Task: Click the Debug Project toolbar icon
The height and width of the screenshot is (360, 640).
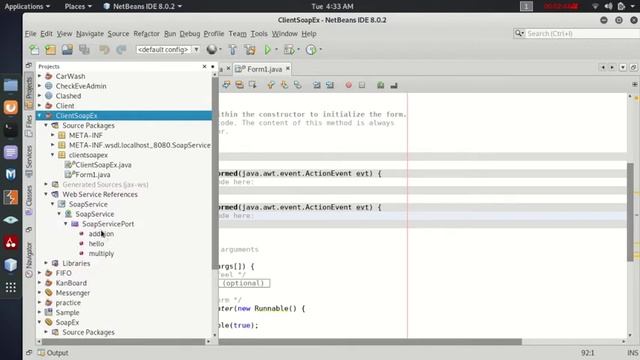Action: click(x=289, y=50)
